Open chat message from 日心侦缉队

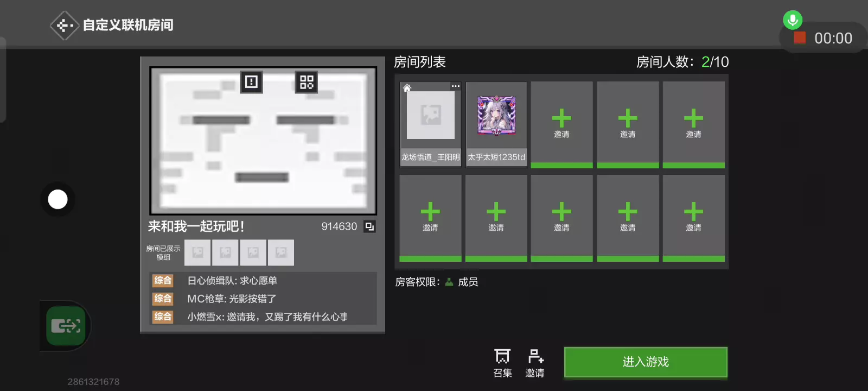click(x=232, y=281)
